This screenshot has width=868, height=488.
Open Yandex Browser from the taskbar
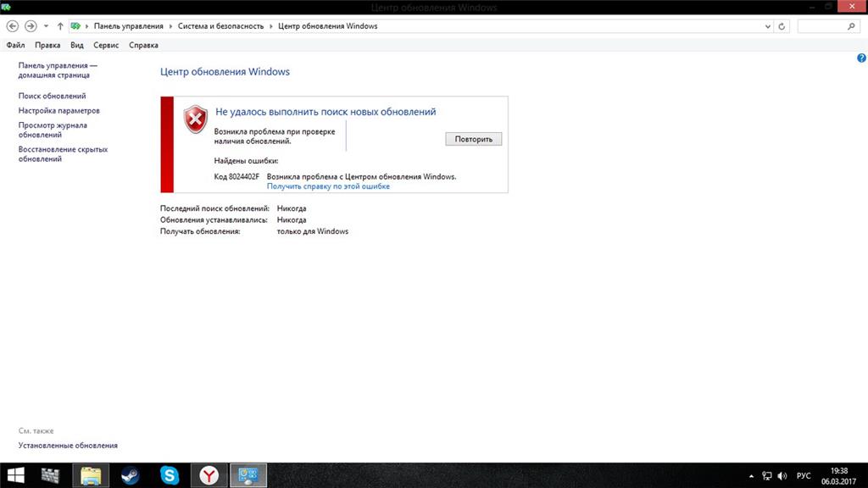(x=209, y=475)
